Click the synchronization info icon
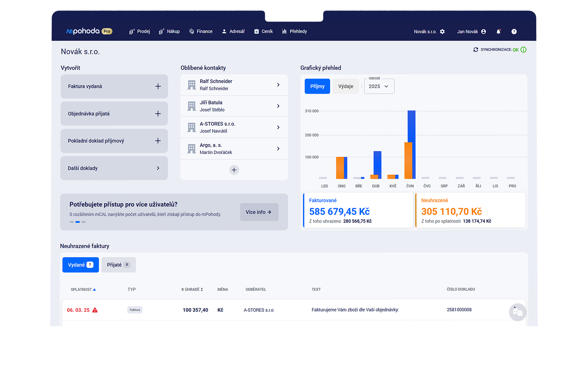 [x=523, y=50]
